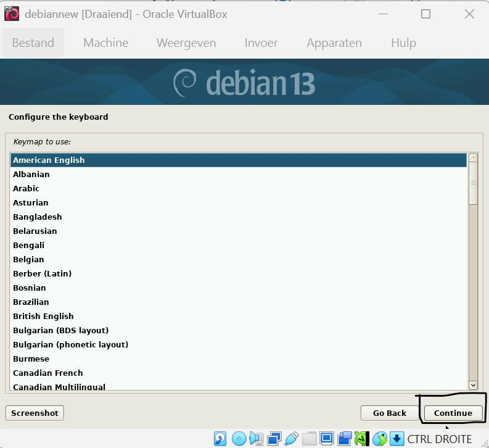The image size is (489, 448).
Task: Select British English keymap
Action: coord(239,316)
